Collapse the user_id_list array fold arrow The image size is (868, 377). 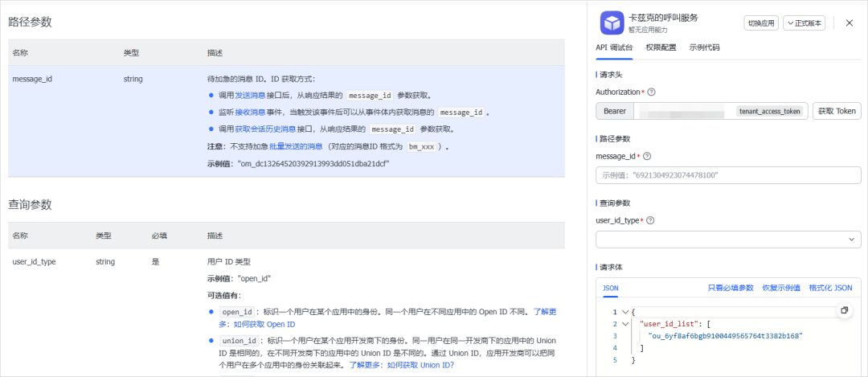pos(625,324)
